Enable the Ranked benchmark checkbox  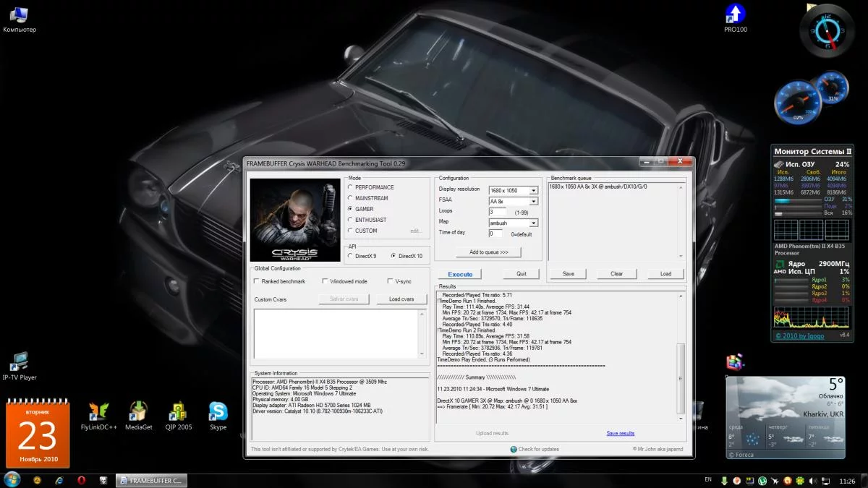(x=257, y=281)
